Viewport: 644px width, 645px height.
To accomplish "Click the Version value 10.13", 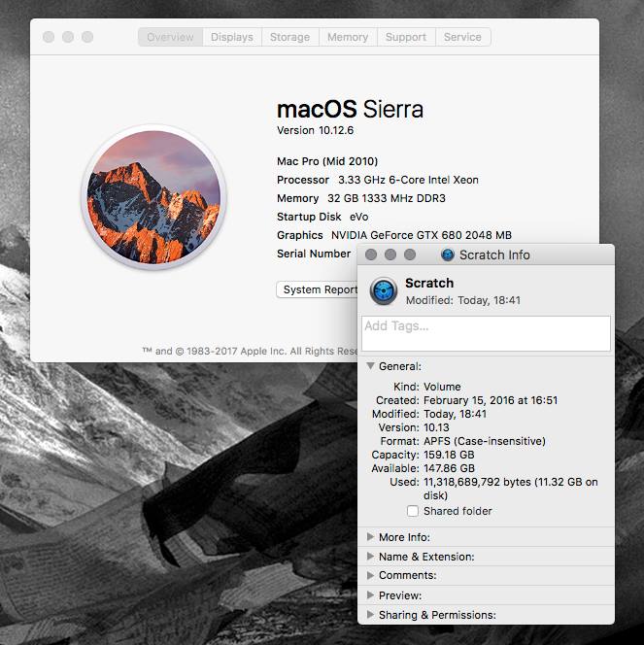I will click(x=436, y=427).
